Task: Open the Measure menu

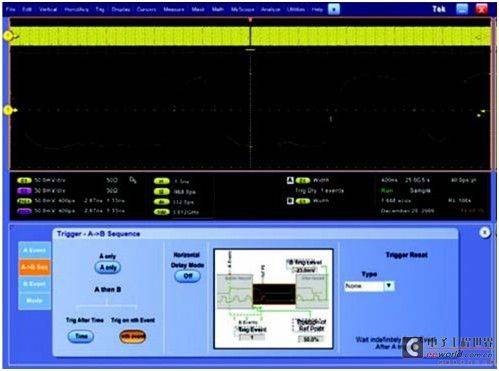Action: coord(174,9)
